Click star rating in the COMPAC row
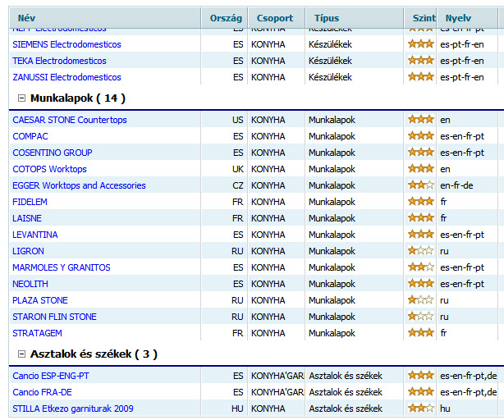This screenshot has height=420, width=504. (x=421, y=136)
